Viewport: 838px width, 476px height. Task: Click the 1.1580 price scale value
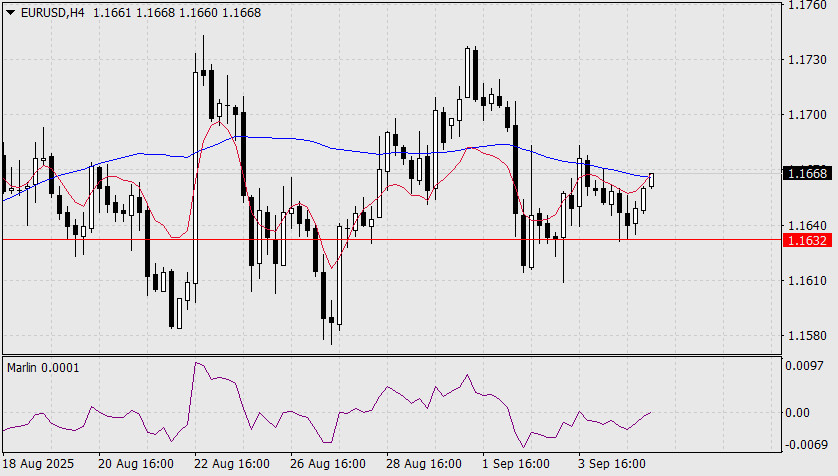click(807, 336)
